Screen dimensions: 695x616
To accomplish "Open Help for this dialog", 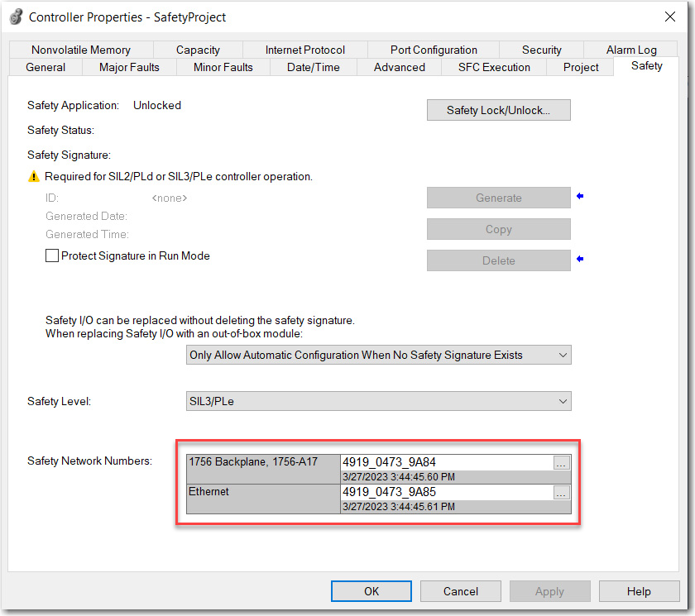I will click(x=639, y=591).
